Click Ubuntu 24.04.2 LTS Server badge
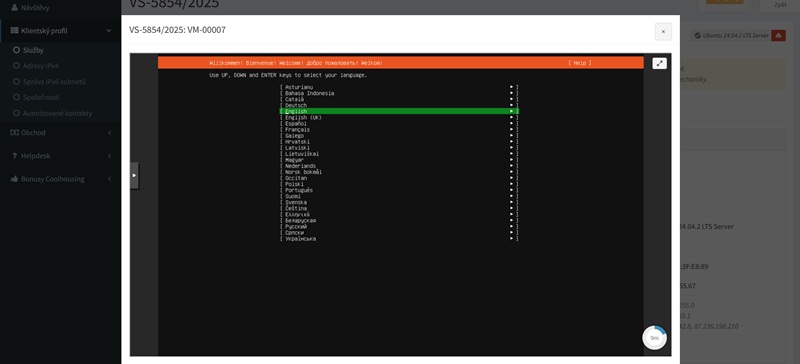 731,36
